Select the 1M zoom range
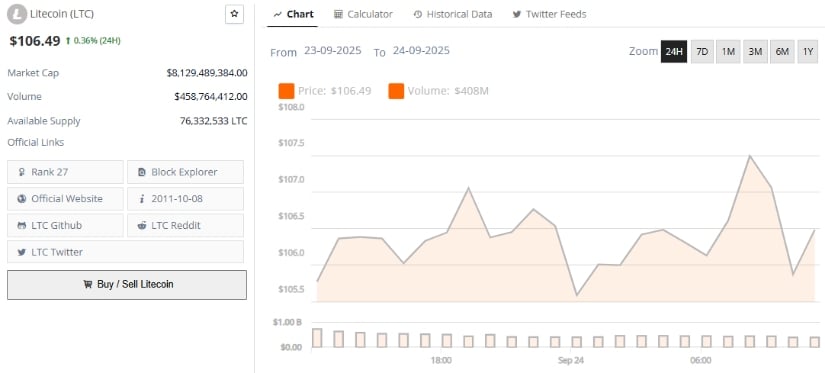The image size is (825, 373). 728,52
